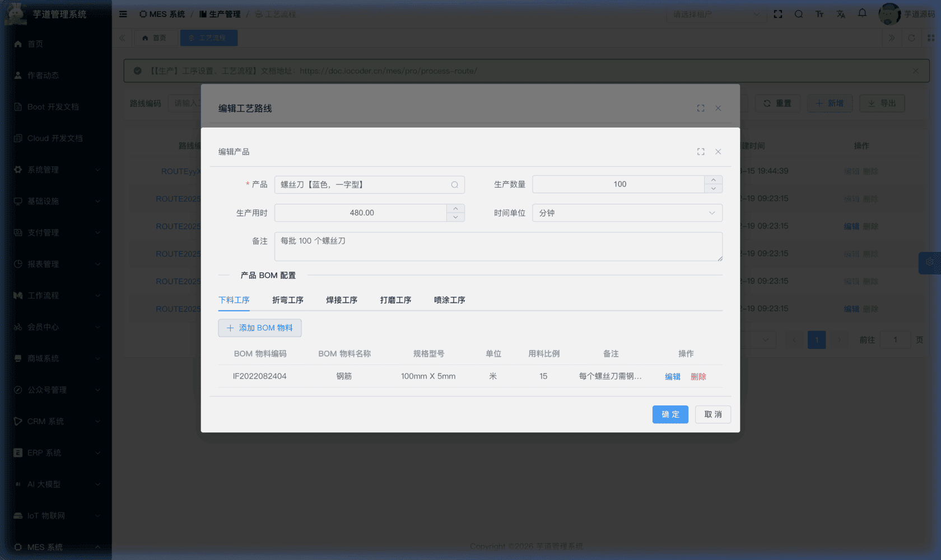Switch to the 折弯工序 tab

pos(287,300)
